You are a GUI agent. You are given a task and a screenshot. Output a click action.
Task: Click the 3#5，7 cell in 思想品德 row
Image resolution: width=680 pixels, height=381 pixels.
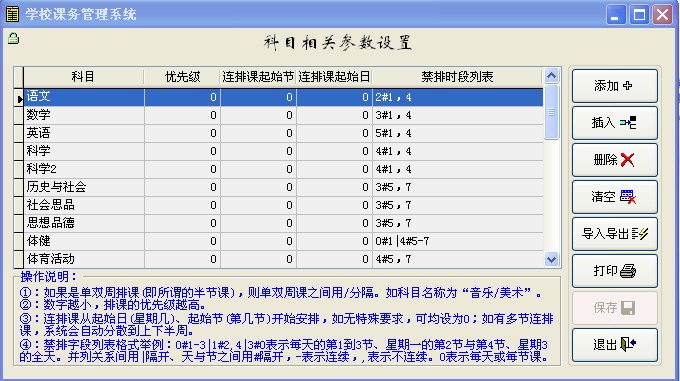tap(458, 223)
